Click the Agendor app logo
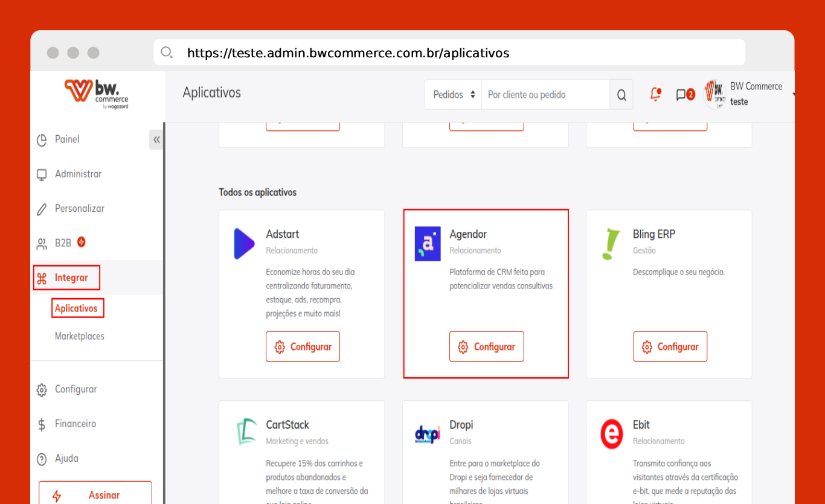The image size is (825, 504). (x=428, y=244)
